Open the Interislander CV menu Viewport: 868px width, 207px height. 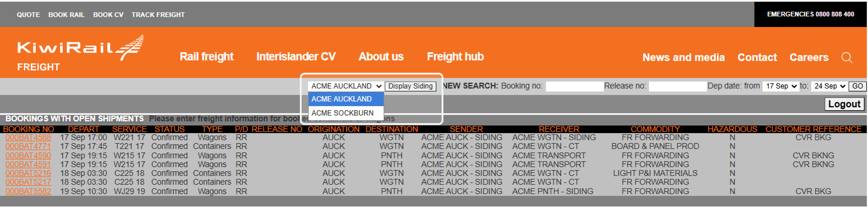[295, 57]
